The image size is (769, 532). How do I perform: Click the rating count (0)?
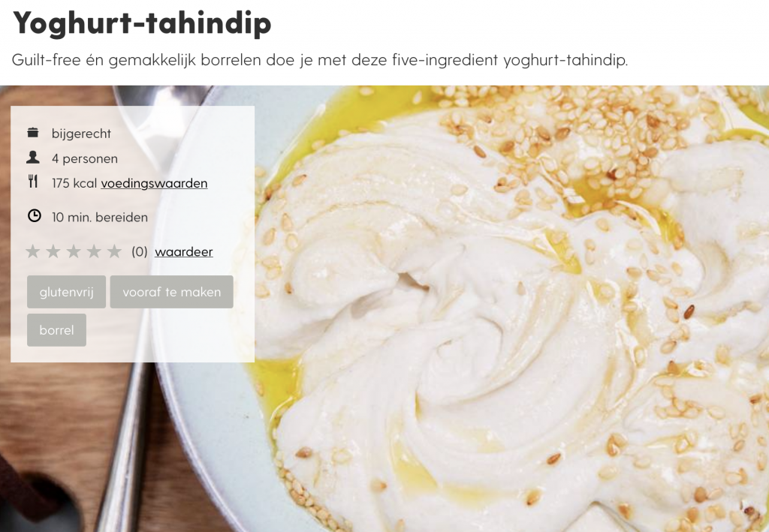click(139, 252)
